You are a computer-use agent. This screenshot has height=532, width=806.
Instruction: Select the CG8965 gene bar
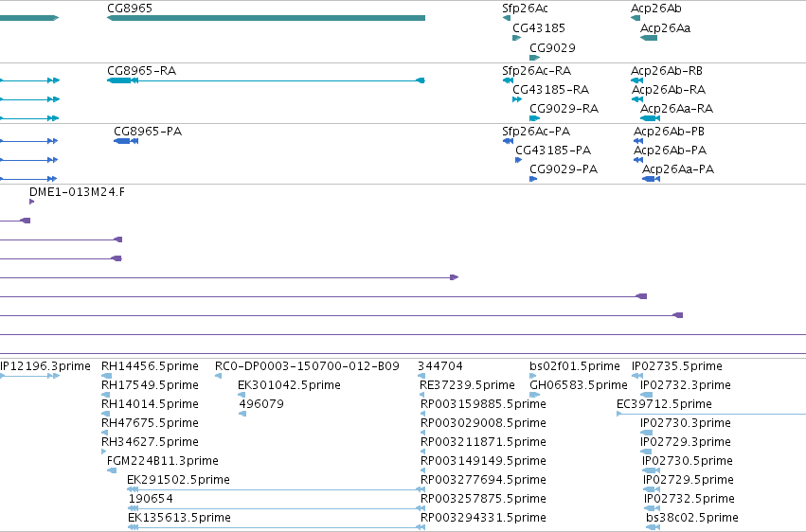266,18
